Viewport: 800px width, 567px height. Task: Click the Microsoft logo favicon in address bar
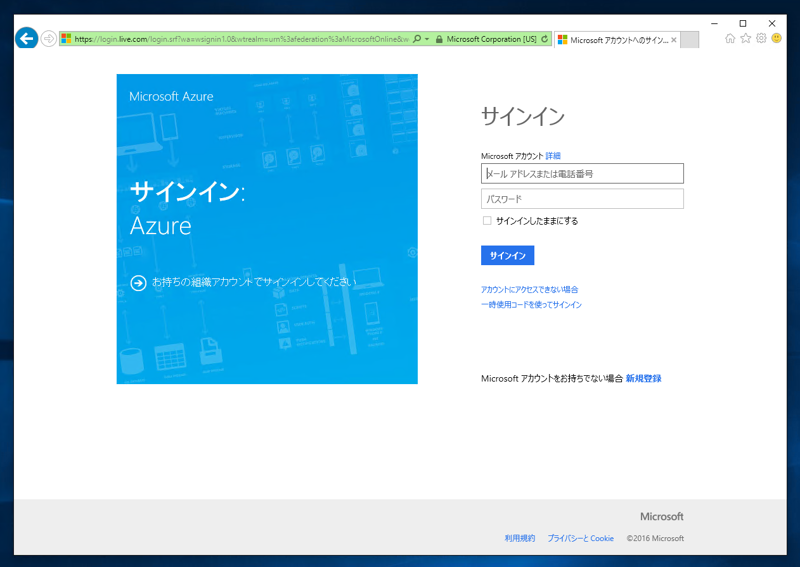(66, 39)
